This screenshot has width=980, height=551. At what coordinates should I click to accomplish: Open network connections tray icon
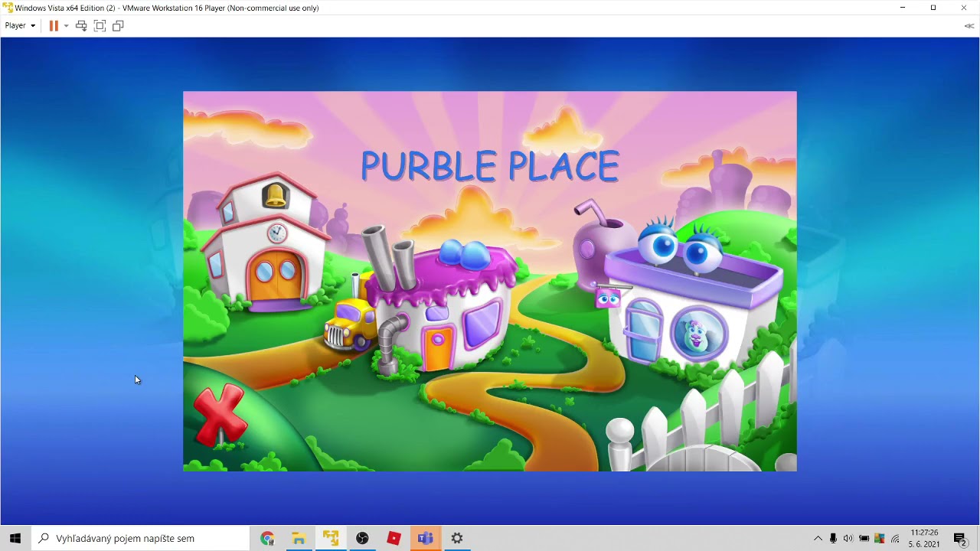[895, 538]
